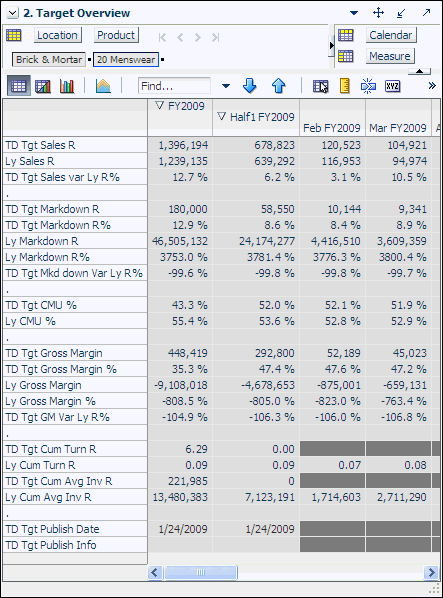Select the TD Tgt Publish Info row
Image resolution: width=443 pixels, height=598 pixels.
click(75, 545)
